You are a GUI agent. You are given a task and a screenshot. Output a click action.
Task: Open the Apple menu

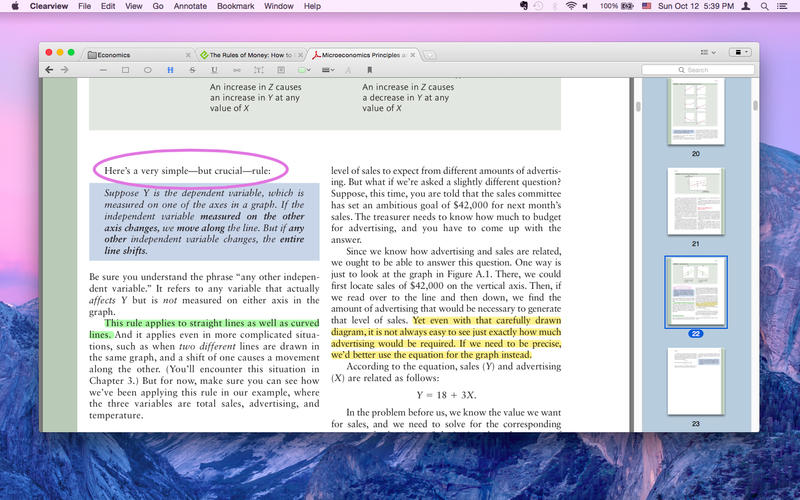pos(15,6)
